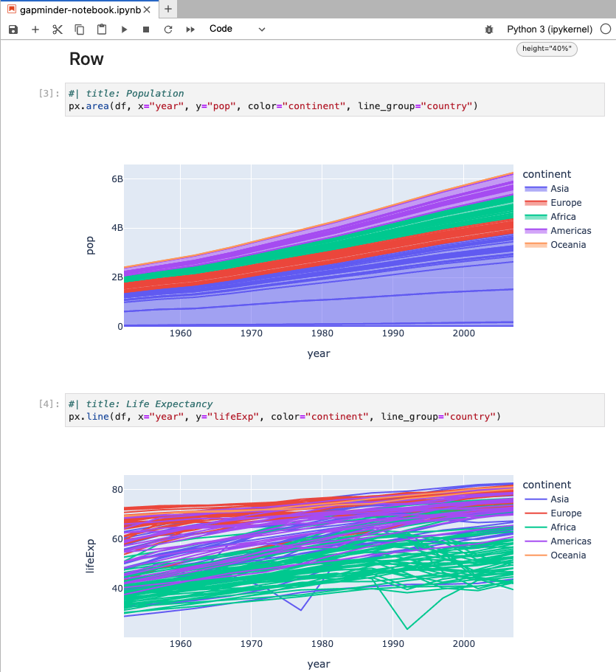Open the Python 3 (ipykernel) kernel selector
616x672 pixels.
pyautogui.click(x=550, y=30)
